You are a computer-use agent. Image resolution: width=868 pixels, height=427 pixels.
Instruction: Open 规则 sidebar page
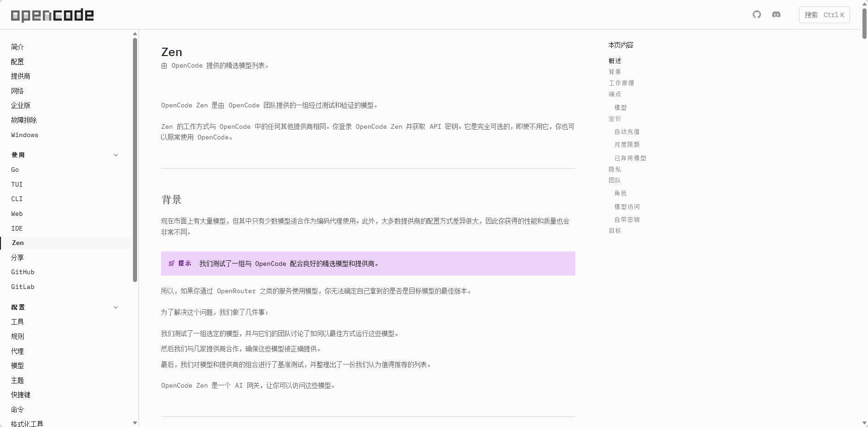18,336
